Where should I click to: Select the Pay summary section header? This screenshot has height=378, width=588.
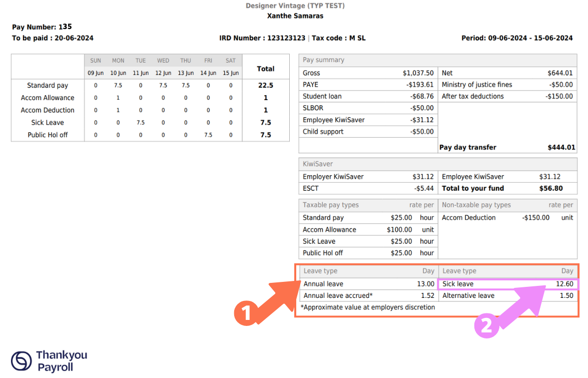coord(323,60)
